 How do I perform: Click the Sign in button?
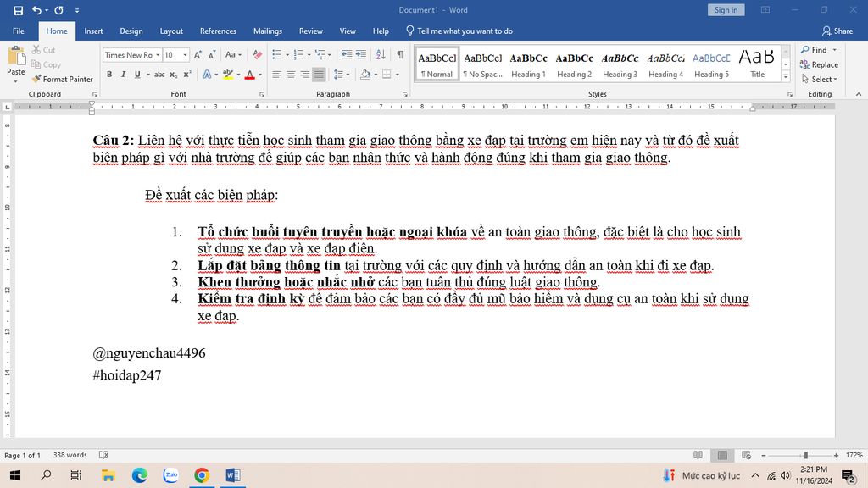(x=726, y=10)
